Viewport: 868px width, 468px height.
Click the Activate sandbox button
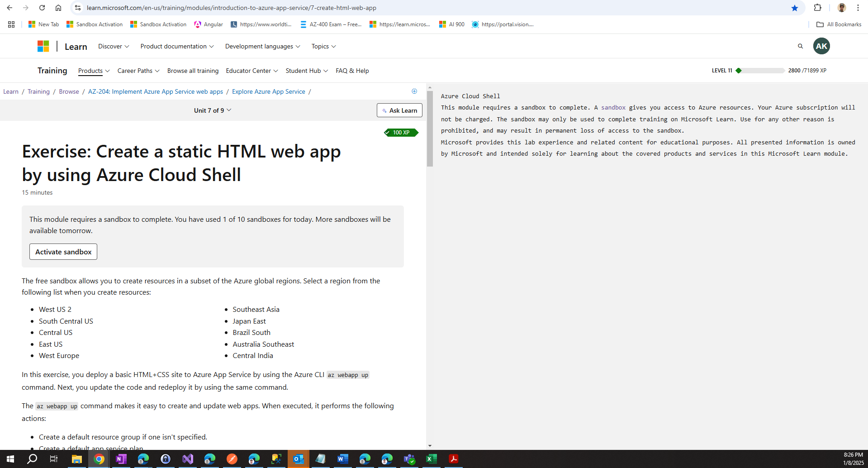pos(63,252)
